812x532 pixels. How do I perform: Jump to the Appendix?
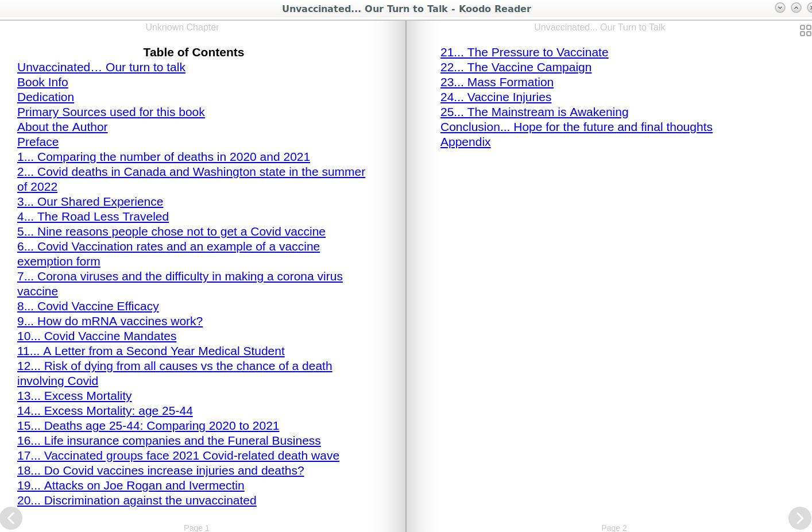pos(465,142)
